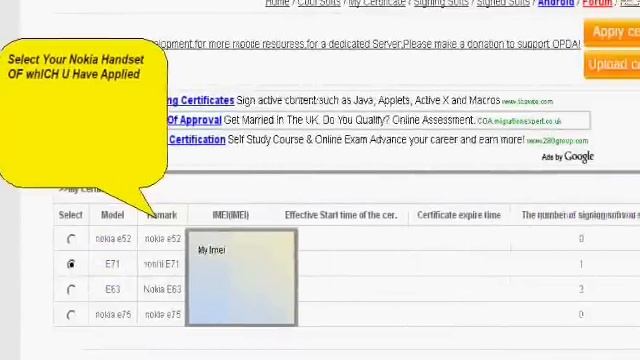Click the Model column header

click(x=112, y=215)
